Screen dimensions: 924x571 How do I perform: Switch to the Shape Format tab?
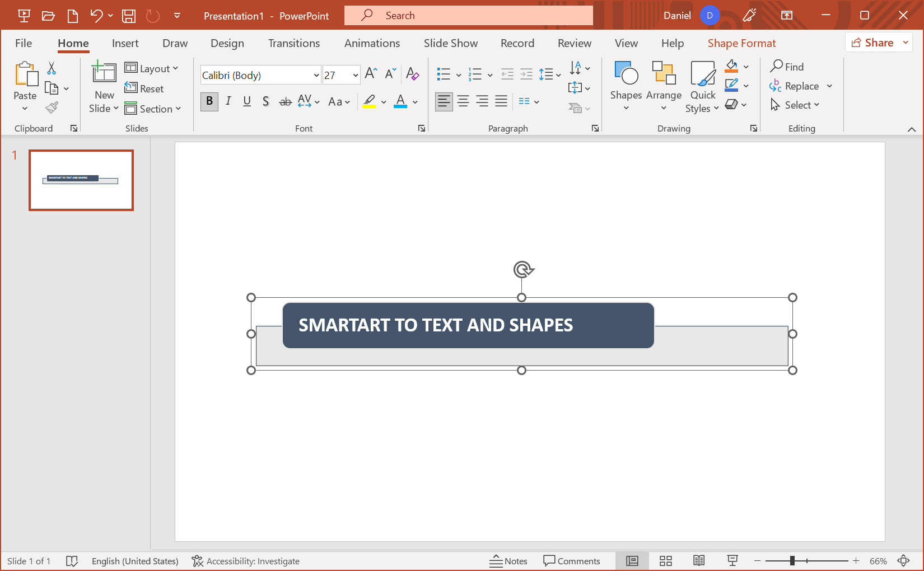click(x=741, y=43)
